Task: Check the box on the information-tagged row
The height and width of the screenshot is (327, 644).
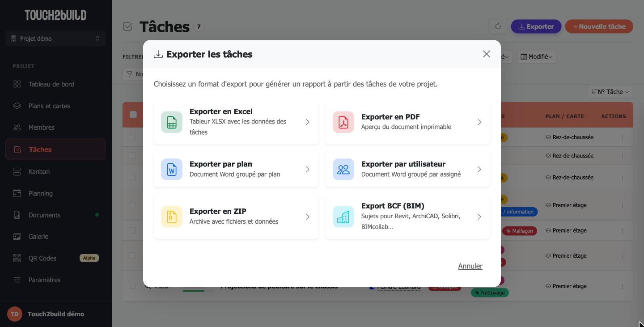Action: click(x=133, y=205)
